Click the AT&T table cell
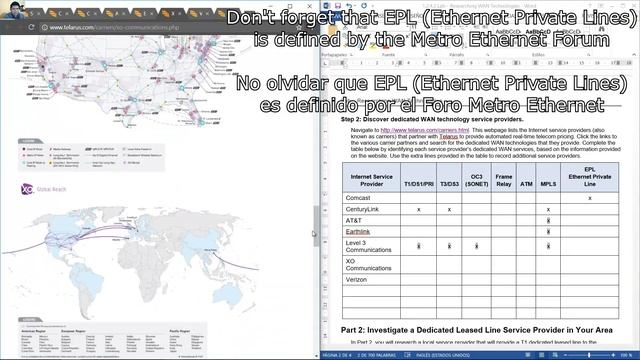Screen dimensions: 640x360 click(371, 220)
